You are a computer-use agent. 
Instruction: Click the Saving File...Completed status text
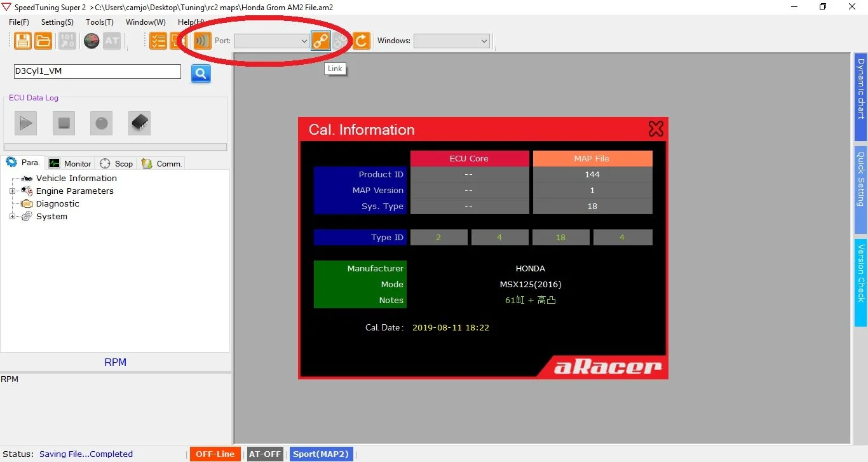(x=86, y=454)
